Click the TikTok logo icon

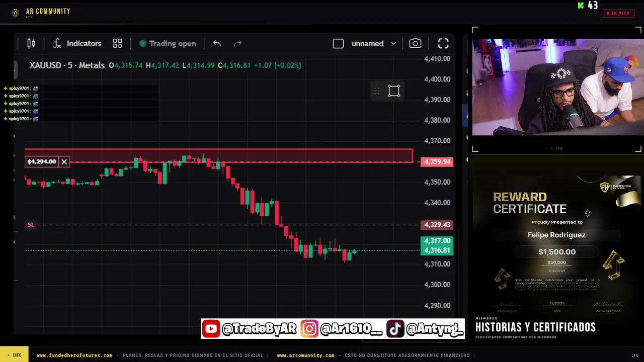(395, 329)
